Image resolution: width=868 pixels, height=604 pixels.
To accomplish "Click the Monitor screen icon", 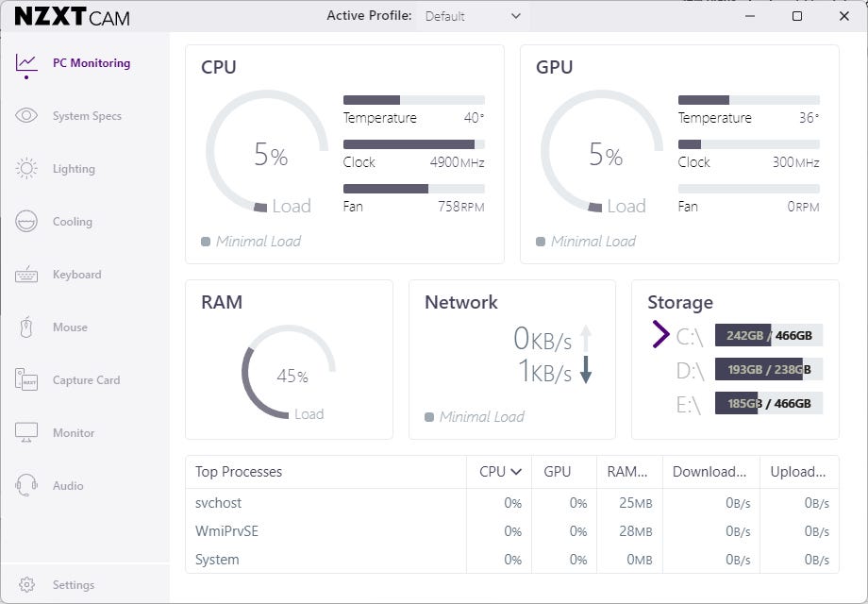I will pos(26,432).
